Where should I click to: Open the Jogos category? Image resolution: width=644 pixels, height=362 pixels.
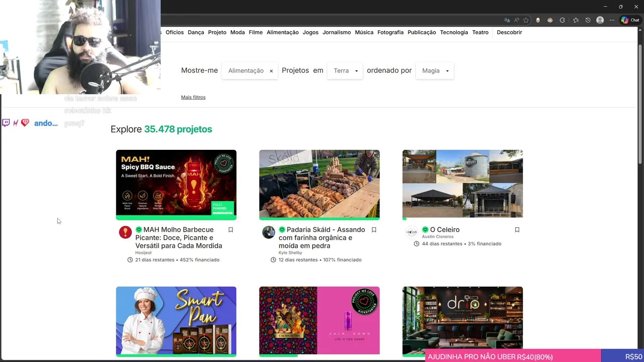[x=310, y=32]
